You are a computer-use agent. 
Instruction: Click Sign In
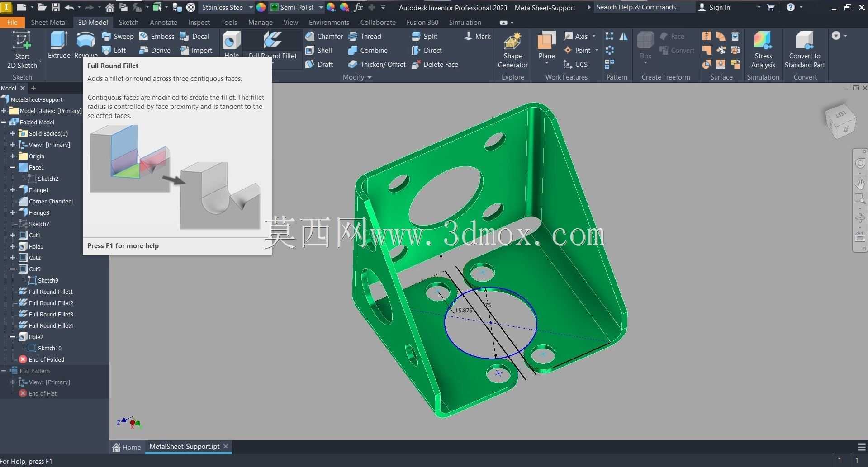tap(714, 8)
